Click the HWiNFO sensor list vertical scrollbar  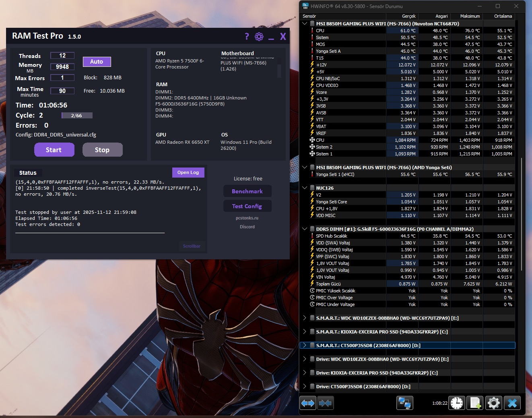[521, 214]
